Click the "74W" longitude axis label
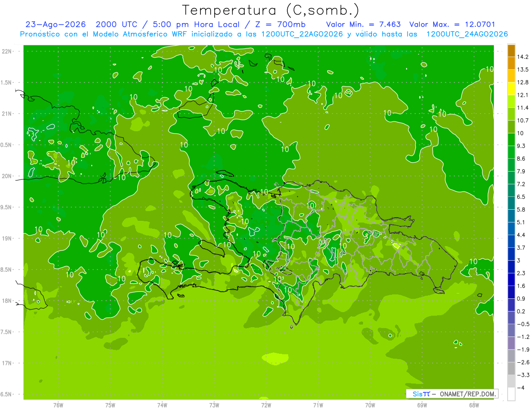Image resolution: width=532 pixels, height=411 pixels. (x=162, y=405)
